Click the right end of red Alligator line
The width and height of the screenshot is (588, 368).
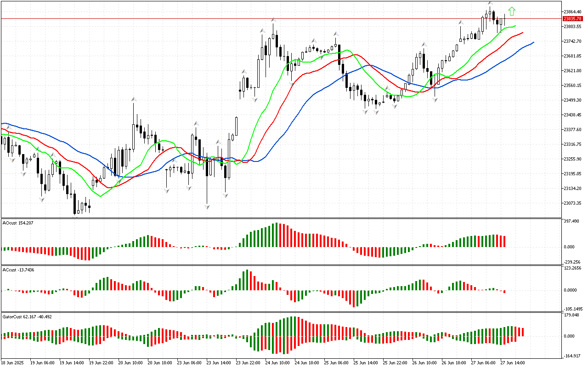[x=522, y=33]
